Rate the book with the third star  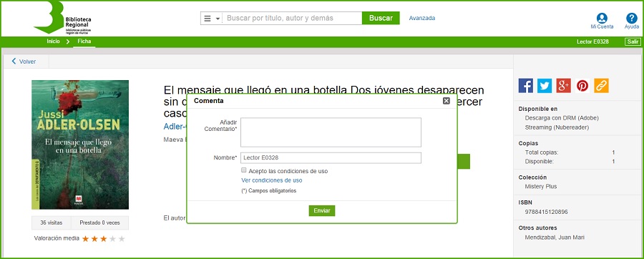point(104,238)
